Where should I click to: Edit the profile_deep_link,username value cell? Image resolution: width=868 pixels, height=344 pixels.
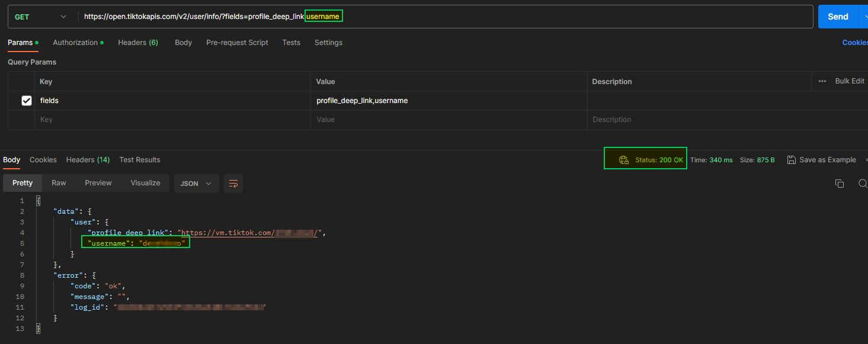pyautogui.click(x=449, y=101)
